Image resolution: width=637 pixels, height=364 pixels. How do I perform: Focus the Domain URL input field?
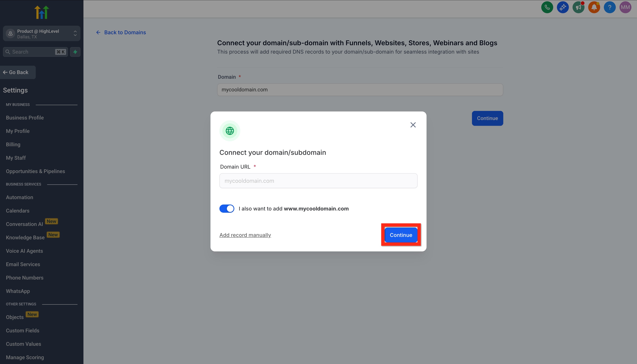(318, 181)
